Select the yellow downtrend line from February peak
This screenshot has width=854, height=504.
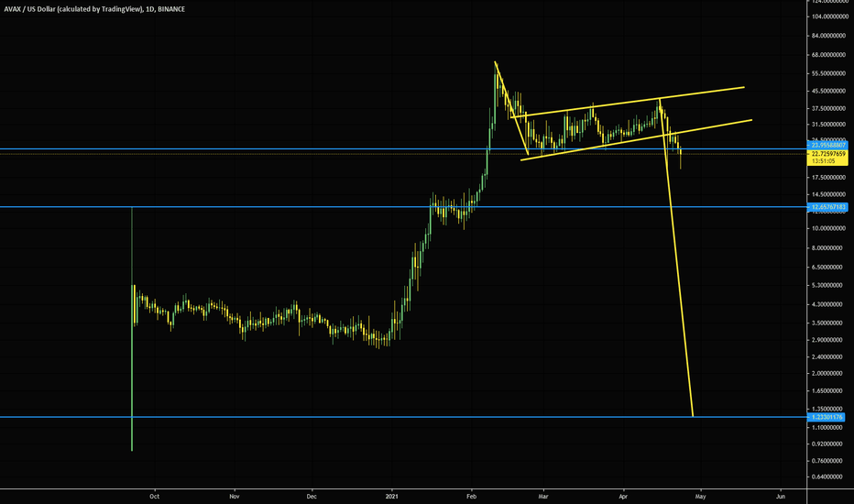tap(512, 109)
